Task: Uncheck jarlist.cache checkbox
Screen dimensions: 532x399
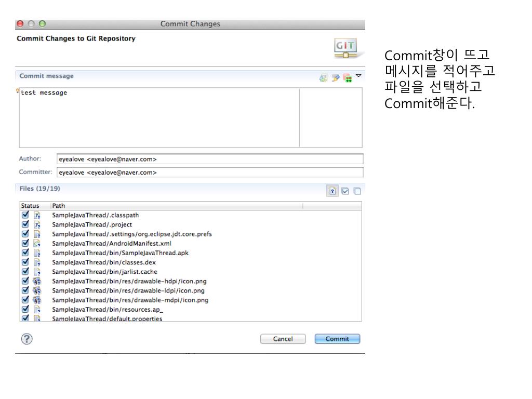Action: pyautogui.click(x=25, y=271)
